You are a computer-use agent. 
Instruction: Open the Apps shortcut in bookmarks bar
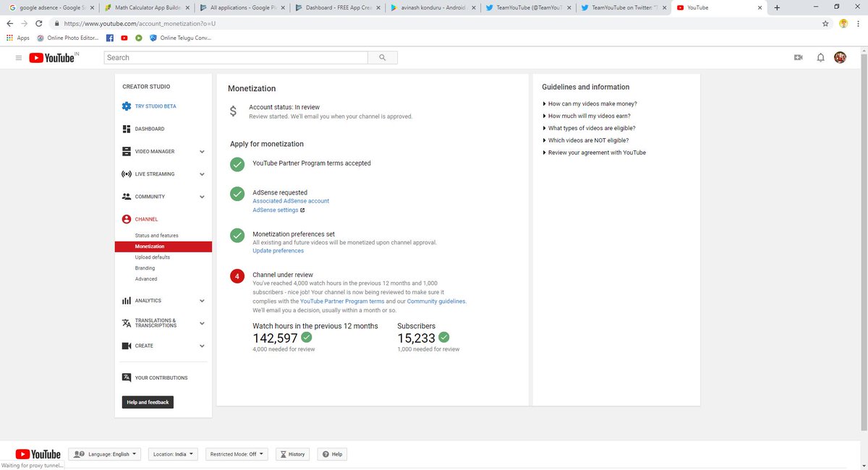[x=18, y=38]
